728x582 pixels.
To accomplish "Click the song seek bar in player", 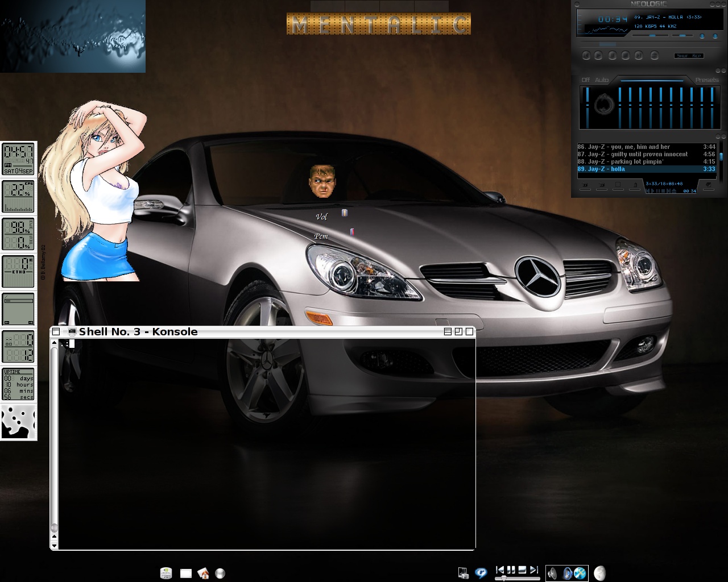I will coord(651,44).
